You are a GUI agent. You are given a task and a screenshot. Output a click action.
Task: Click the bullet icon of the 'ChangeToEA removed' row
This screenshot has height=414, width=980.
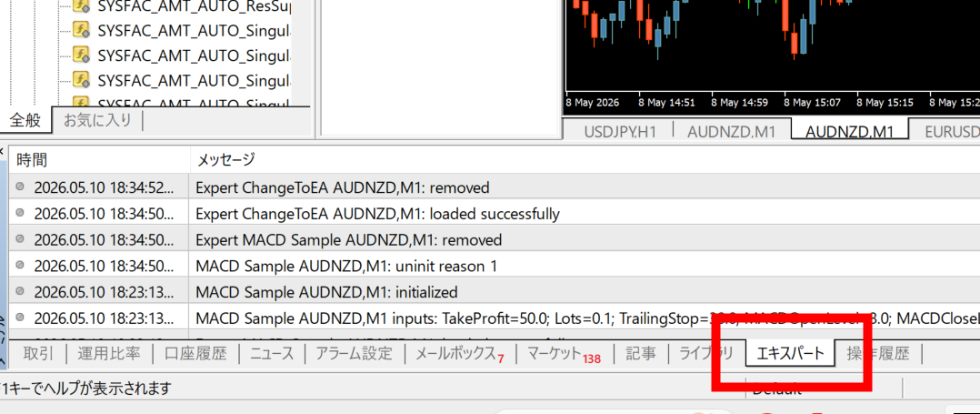[20, 187]
